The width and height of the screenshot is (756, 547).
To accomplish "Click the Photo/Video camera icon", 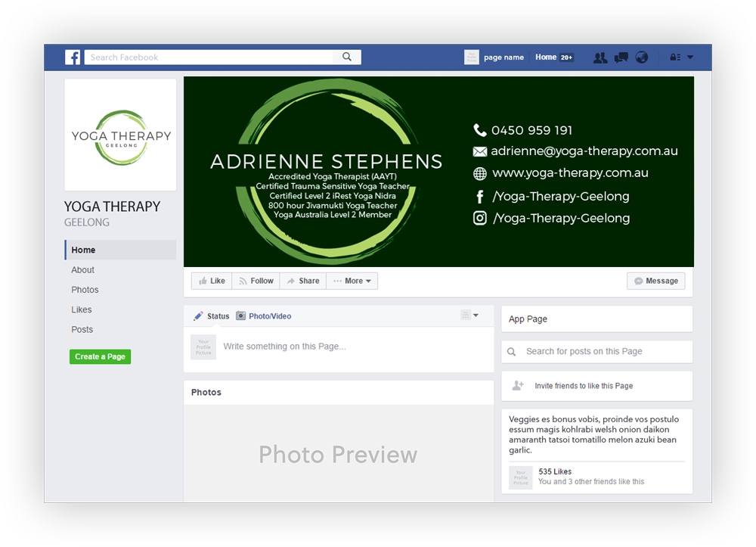I will click(x=241, y=316).
